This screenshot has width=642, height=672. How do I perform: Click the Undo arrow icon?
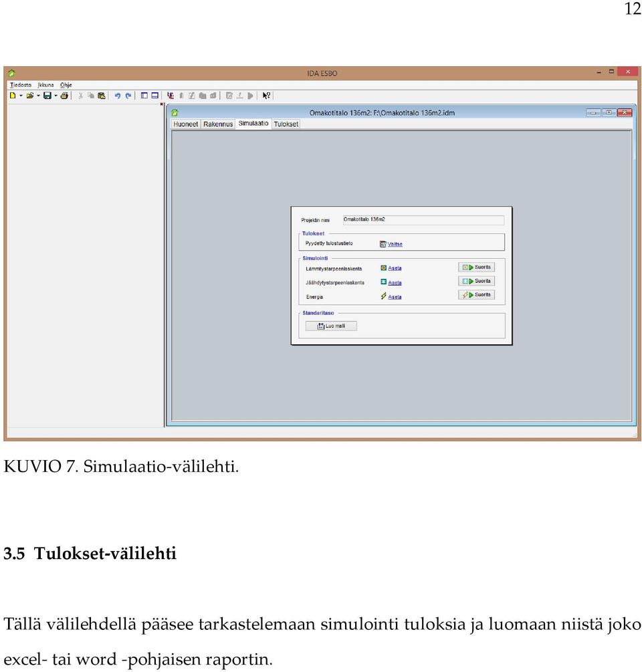pos(118,96)
